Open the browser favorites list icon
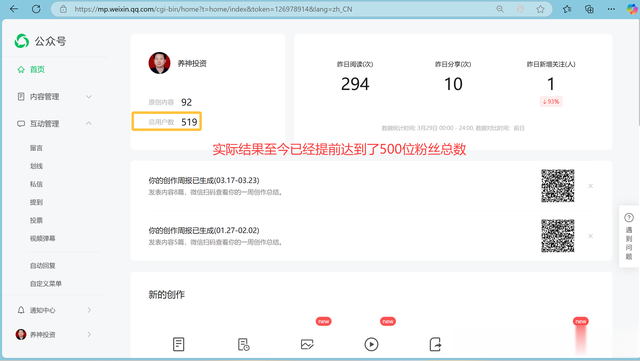Viewport: 640px width, 361px height. (x=567, y=9)
